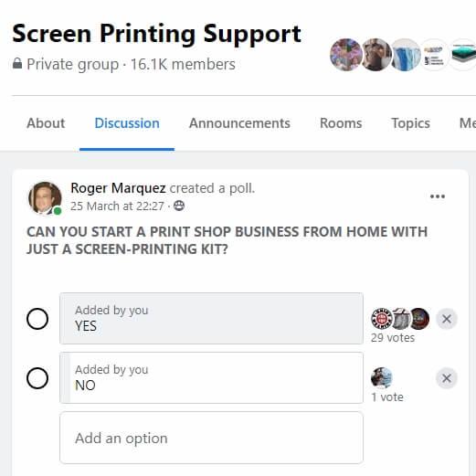The image size is (476, 476).
Task: Switch to the Announcements tab
Action: (x=239, y=123)
